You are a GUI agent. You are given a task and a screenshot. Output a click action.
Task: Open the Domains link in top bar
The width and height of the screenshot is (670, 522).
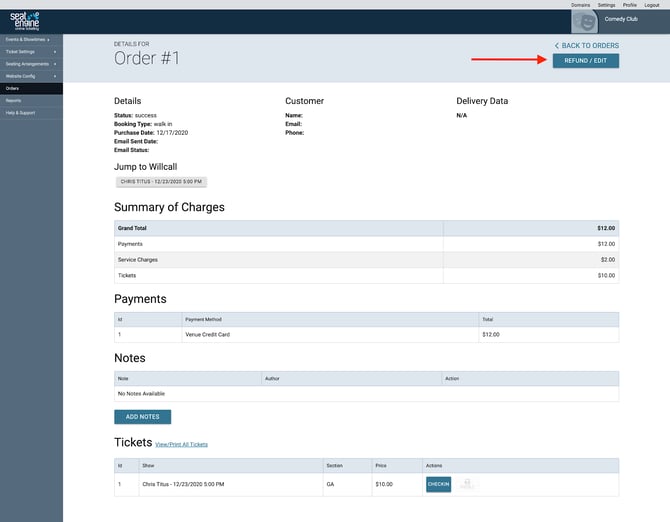tap(581, 5)
